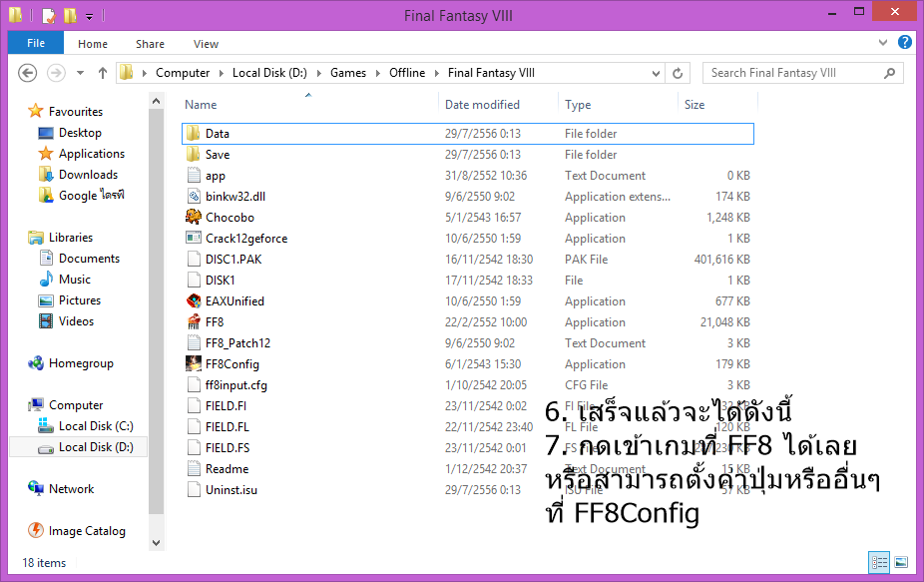Screen dimensions: 924x582
Task: Click the Forward navigation arrow
Action: [x=56, y=73]
